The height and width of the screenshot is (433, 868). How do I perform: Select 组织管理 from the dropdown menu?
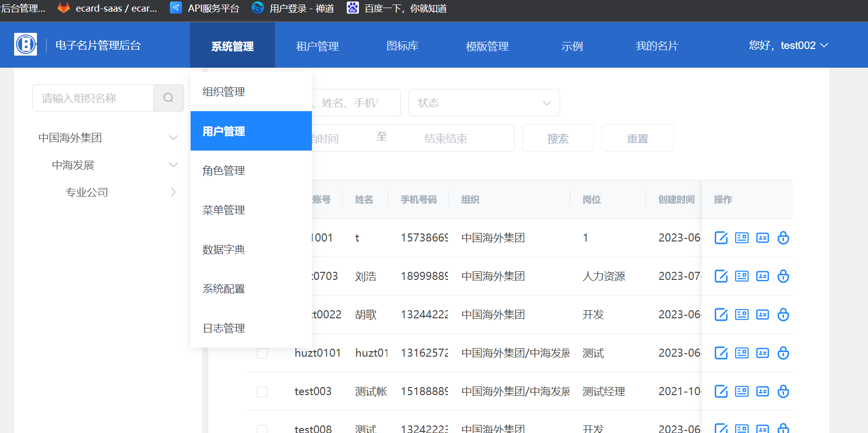click(251, 91)
